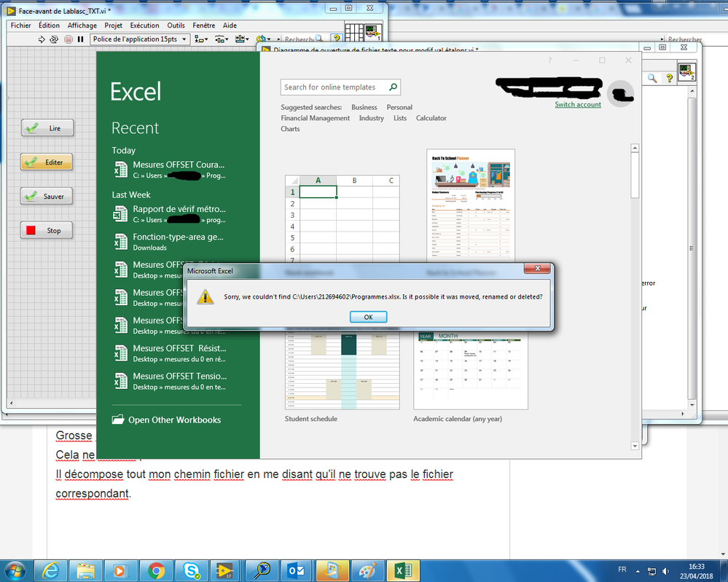Screen dimensions: 728x582
Task: Open the Édition menu
Action: coord(49,25)
